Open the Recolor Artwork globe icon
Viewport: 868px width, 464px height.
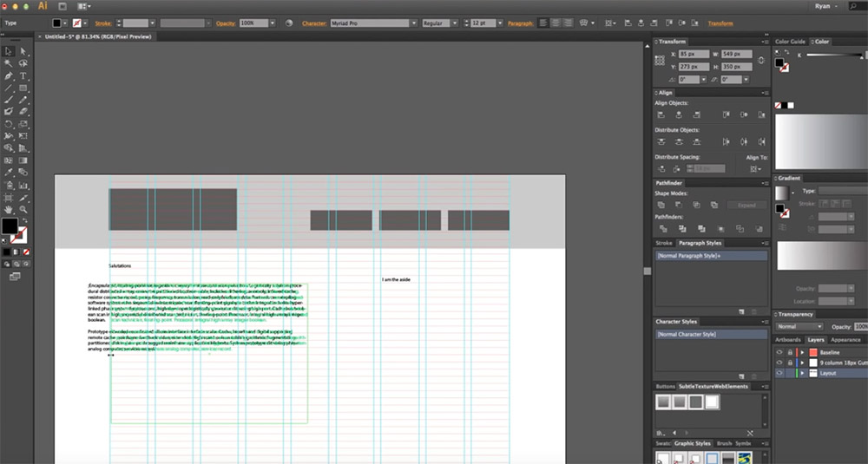(x=289, y=23)
